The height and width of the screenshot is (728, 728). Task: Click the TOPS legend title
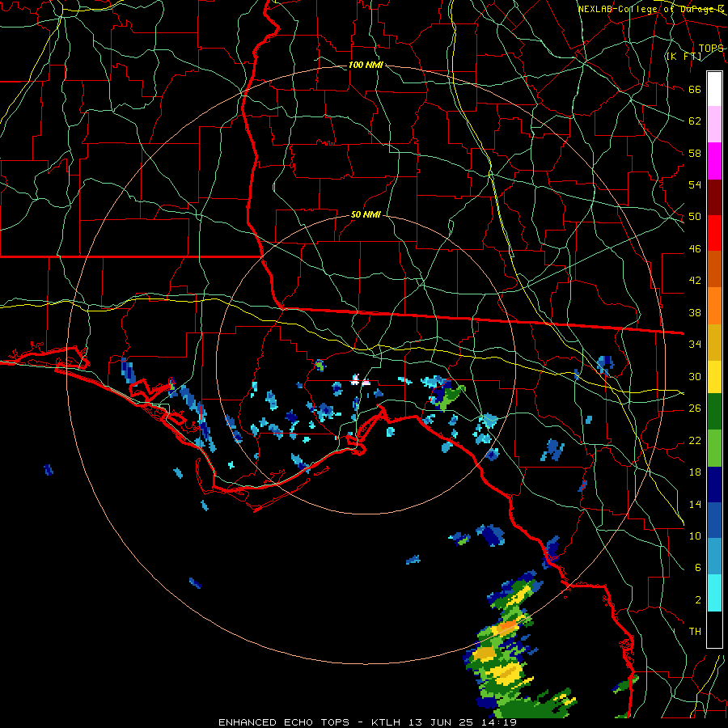711,48
